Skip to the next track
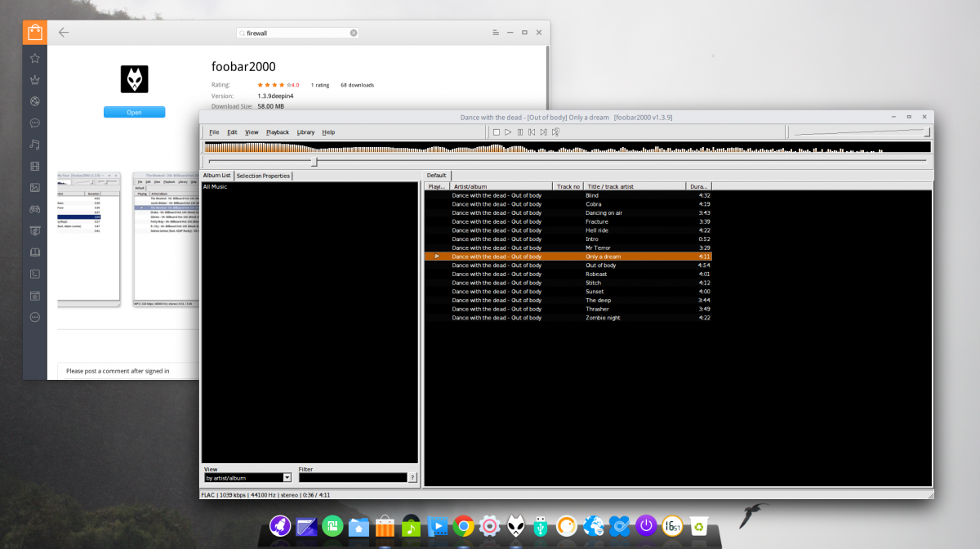 (x=544, y=132)
